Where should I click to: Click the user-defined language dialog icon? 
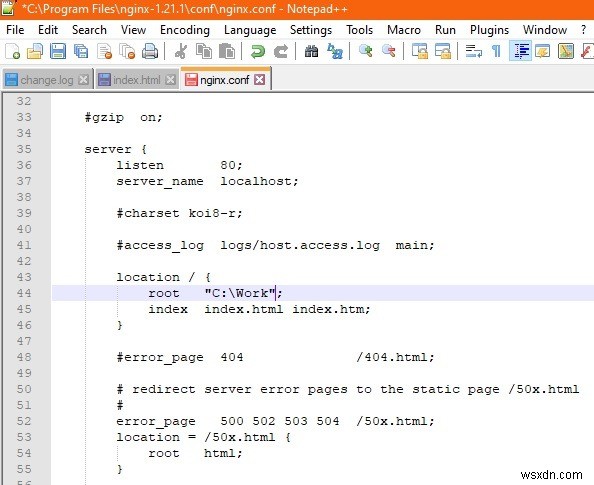(542, 51)
